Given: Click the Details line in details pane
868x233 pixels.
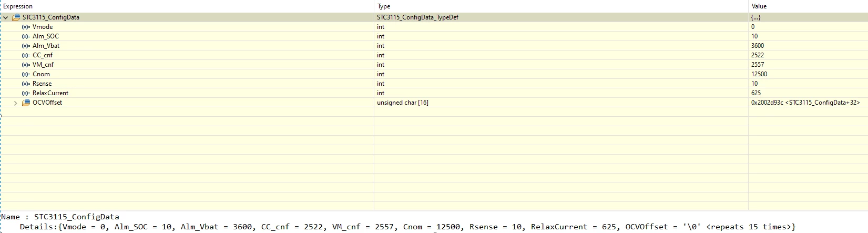Looking at the screenshot, I should click(x=407, y=227).
